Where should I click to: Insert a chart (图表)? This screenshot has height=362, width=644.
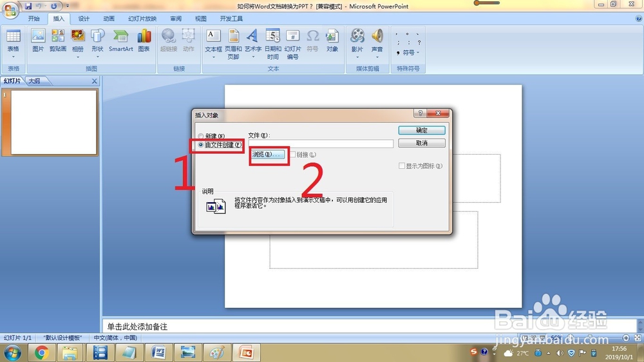click(144, 41)
